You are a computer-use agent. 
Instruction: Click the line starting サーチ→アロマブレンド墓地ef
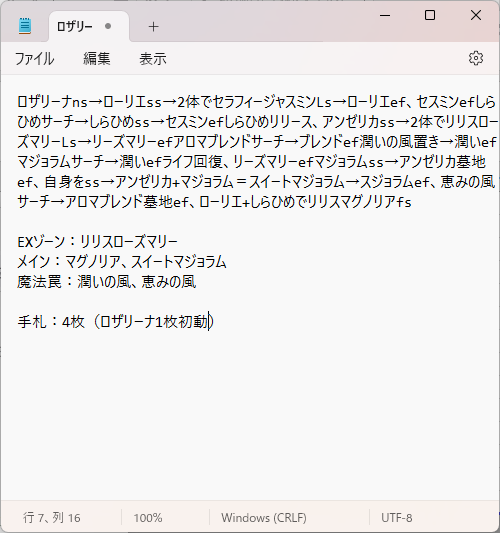tap(214, 202)
